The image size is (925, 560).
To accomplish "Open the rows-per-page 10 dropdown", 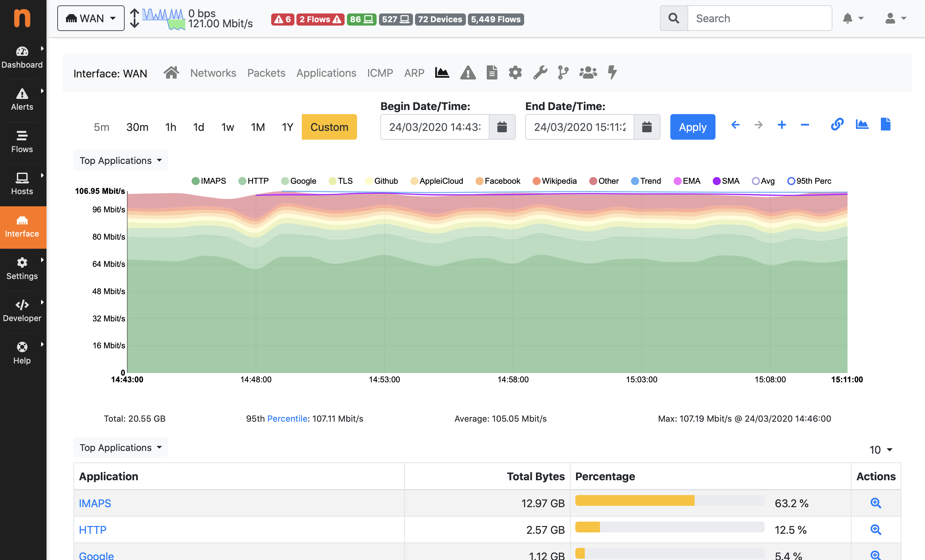I will (880, 450).
